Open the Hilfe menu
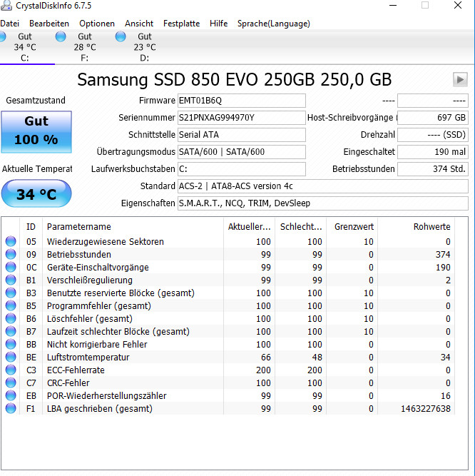475x476 pixels. (x=218, y=24)
